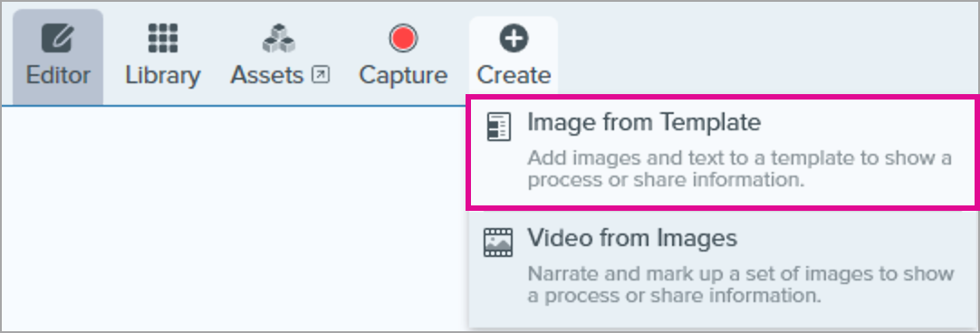The width and height of the screenshot is (980, 333).
Task: Choose Image from Template option
Action: [723, 152]
